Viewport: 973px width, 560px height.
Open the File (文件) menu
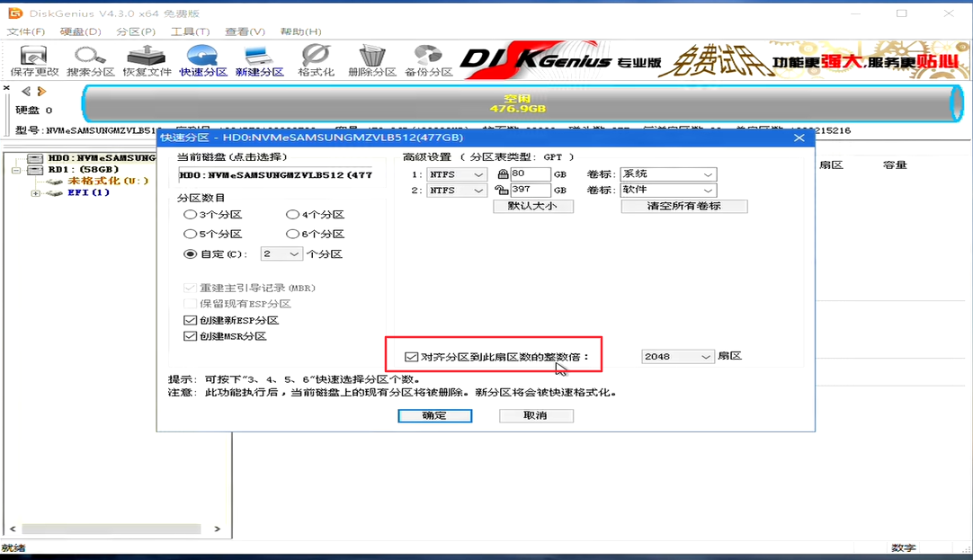point(25,31)
